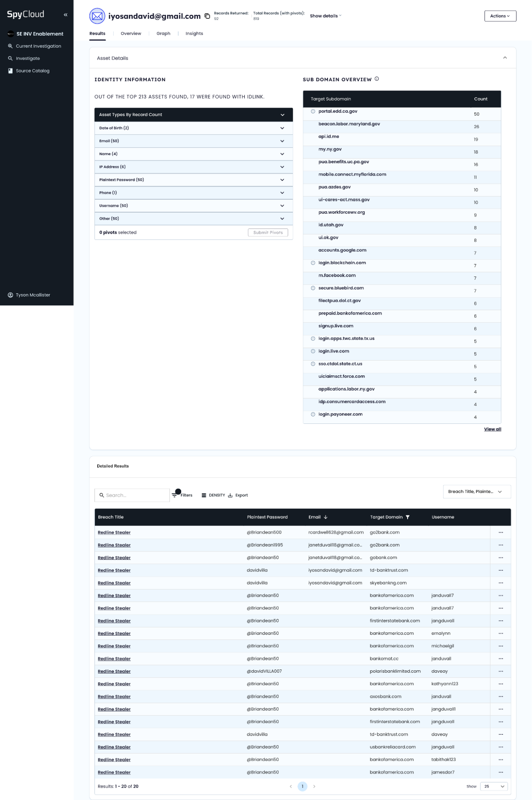Switch to the Insights tab
Viewport: 532px width, 800px height.
[x=194, y=34]
